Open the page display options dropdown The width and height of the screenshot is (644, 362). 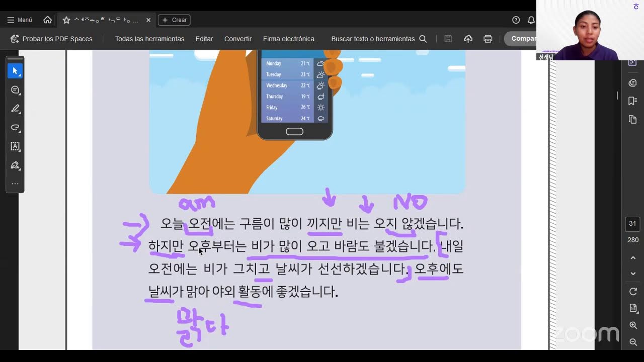pos(633,308)
